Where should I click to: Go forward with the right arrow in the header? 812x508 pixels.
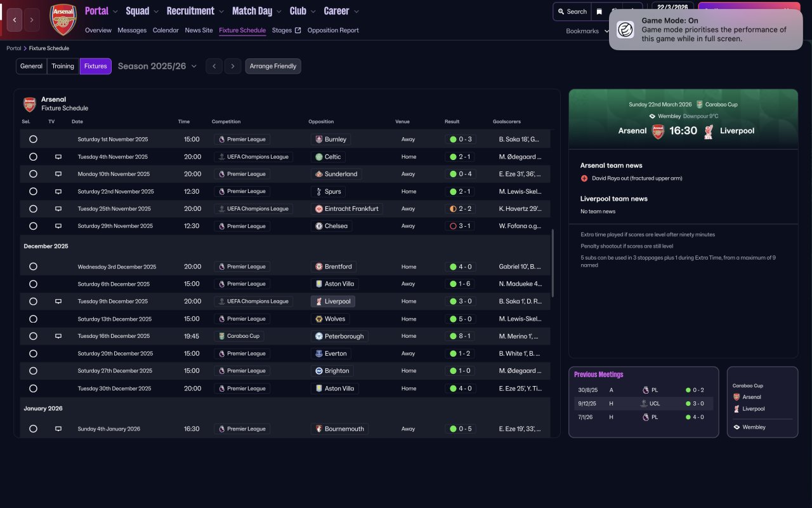31,20
